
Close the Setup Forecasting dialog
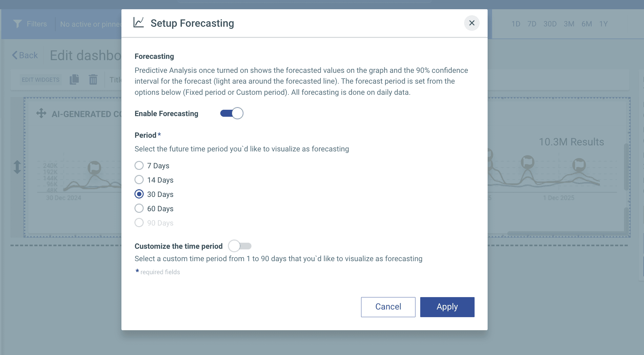[x=472, y=23]
